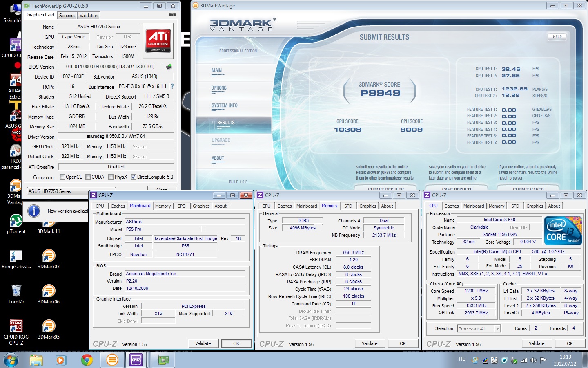Viewport: 588px width, 368px height.
Task: Open the 3DMark03 desktop shortcut
Action: tap(49, 256)
